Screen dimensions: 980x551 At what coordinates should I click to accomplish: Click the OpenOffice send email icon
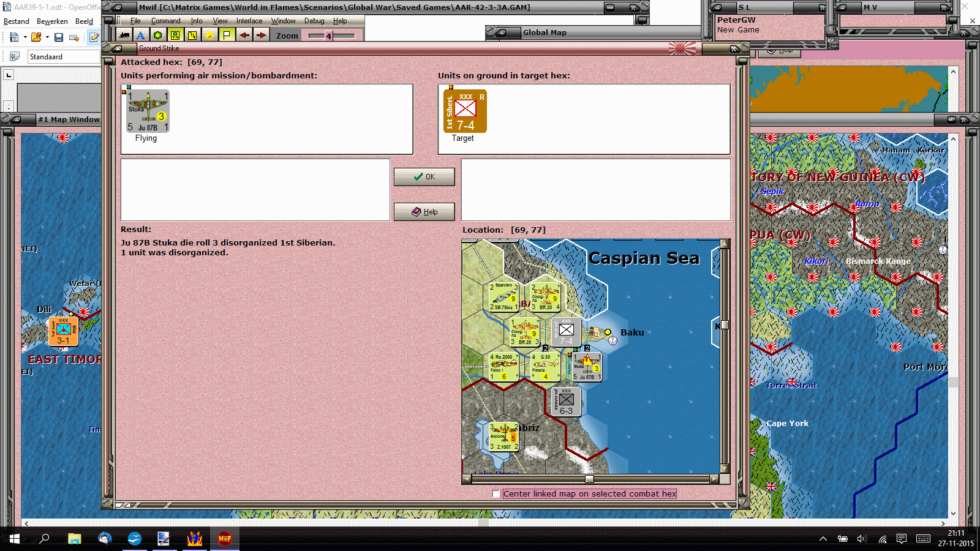pos(74,37)
